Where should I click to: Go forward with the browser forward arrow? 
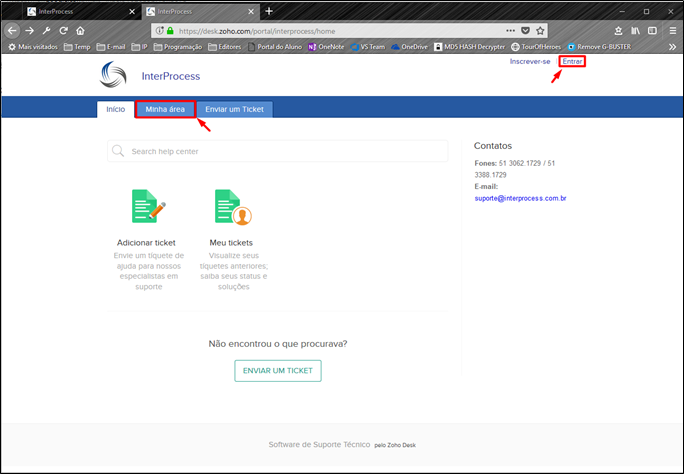pos(29,31)
